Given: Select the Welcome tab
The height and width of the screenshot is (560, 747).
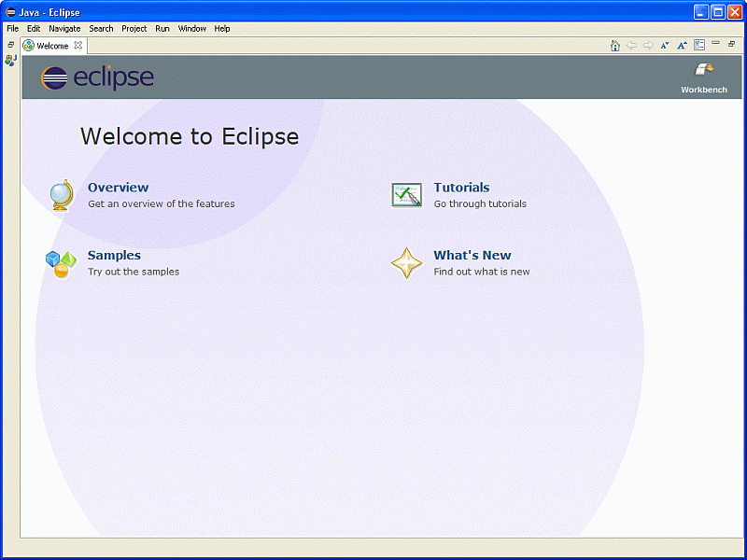Looking at the screenshot, I should click(x=52, y=46).
